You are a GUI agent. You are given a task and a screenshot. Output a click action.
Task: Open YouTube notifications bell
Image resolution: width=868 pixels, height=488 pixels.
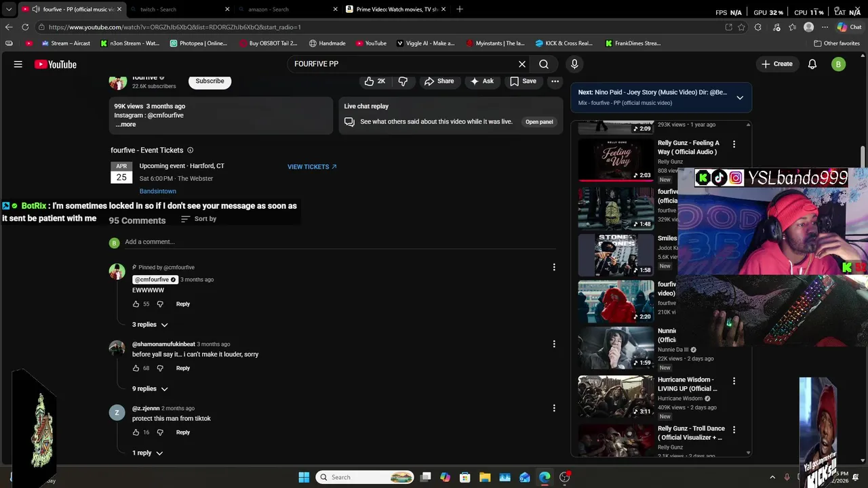(x=812, y=64)
